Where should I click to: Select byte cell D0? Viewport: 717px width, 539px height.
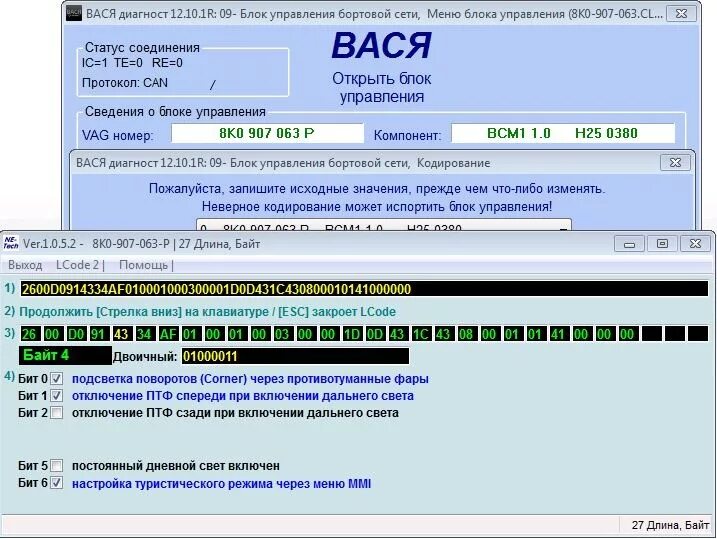point(75,334)
